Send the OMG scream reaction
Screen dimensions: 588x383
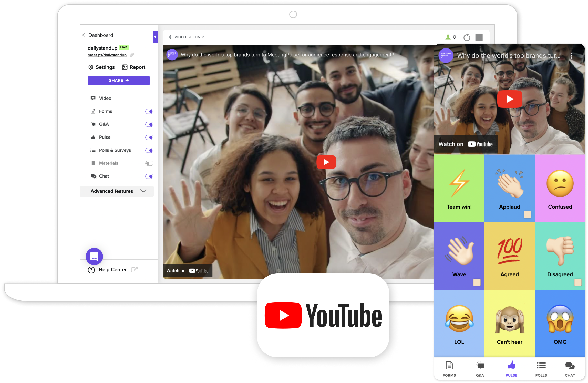click(x=560, y=324)
